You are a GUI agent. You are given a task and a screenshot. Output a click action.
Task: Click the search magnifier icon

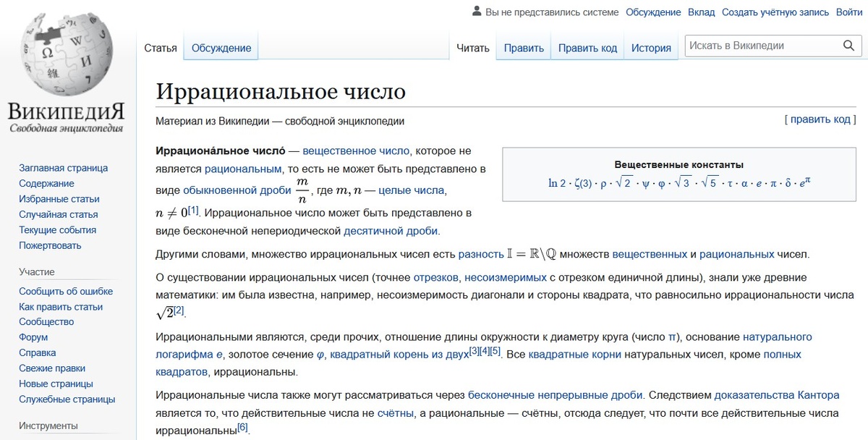click(849, 45)
